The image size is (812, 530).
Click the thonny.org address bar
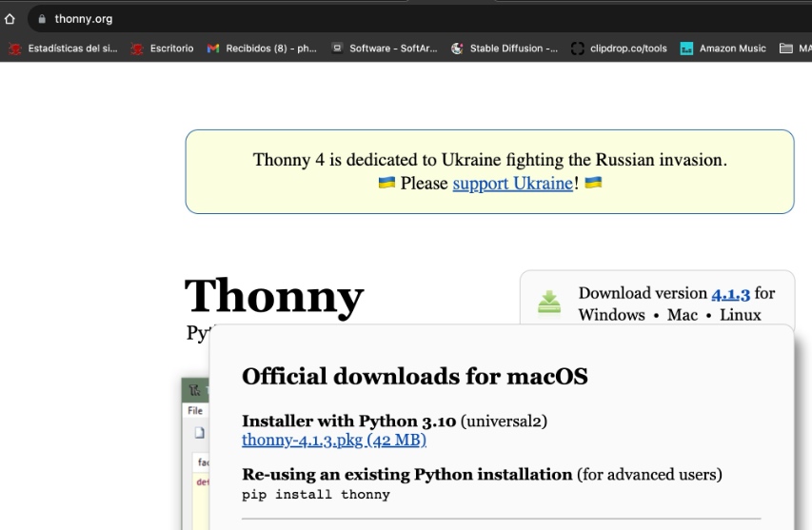(420, 19)
